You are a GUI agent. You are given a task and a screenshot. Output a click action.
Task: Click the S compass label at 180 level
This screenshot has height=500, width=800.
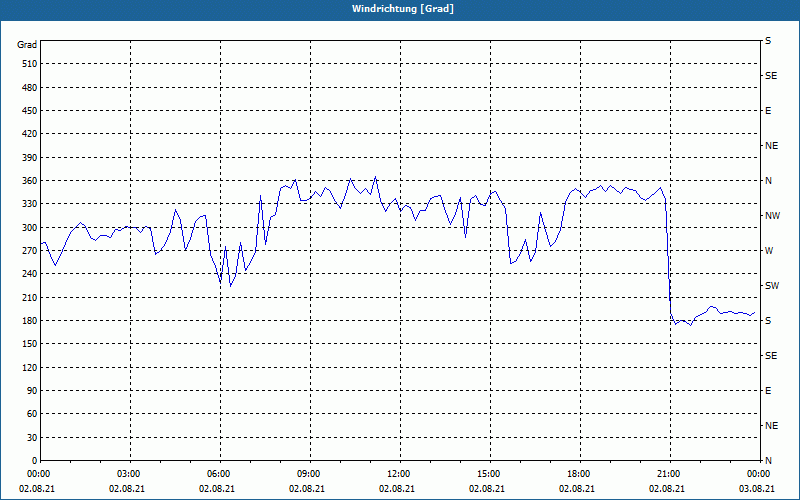coord(768,320)
